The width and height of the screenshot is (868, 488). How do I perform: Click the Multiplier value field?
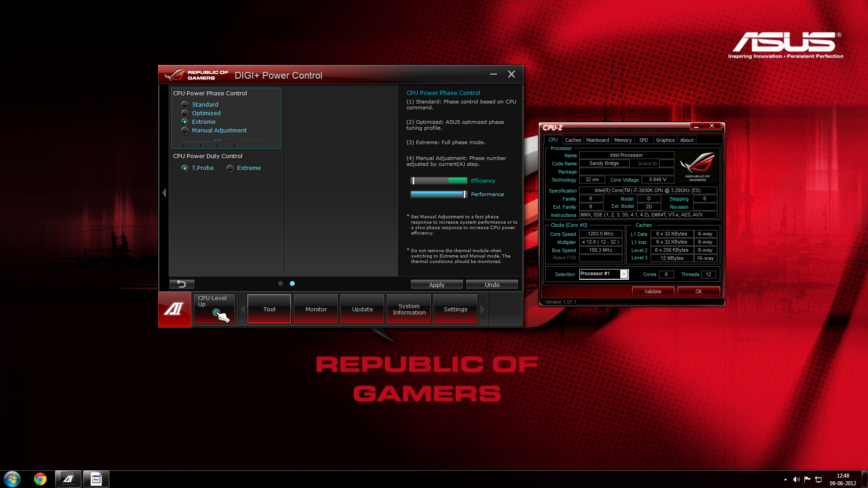pyautogui.click(x=600, y=242)
